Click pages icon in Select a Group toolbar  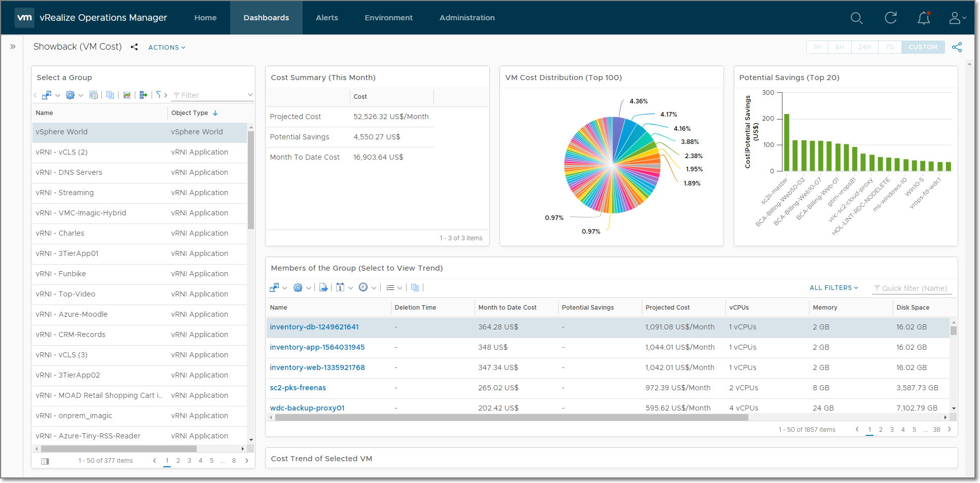(110, 95)
